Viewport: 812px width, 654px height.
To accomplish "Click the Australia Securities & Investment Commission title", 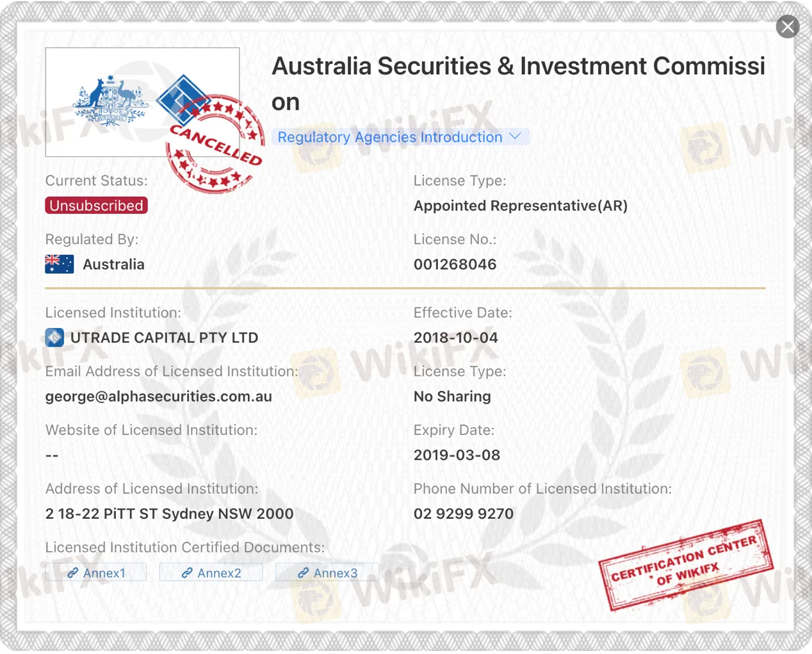I will tap(519, 84).
